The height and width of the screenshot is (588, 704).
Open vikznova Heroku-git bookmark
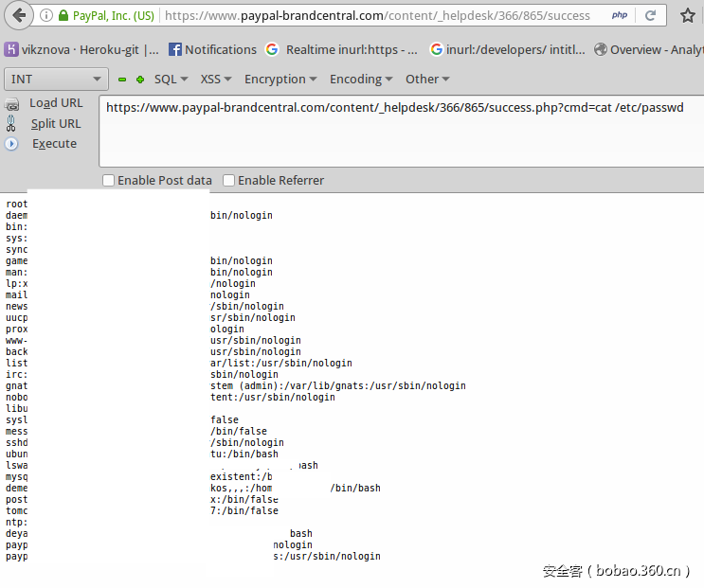click(81, 49)
